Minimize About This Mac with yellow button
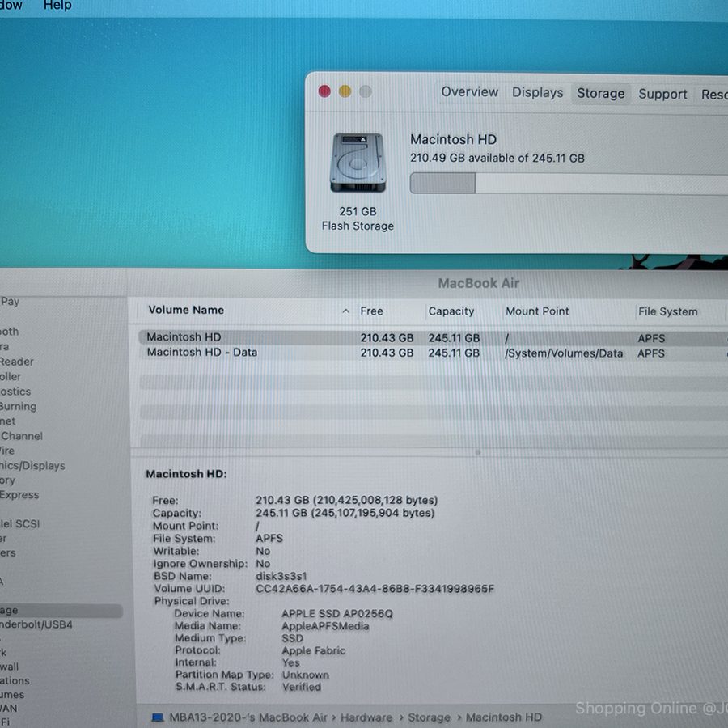This screenshot has width=728, height=728. (x=345, y=91)
